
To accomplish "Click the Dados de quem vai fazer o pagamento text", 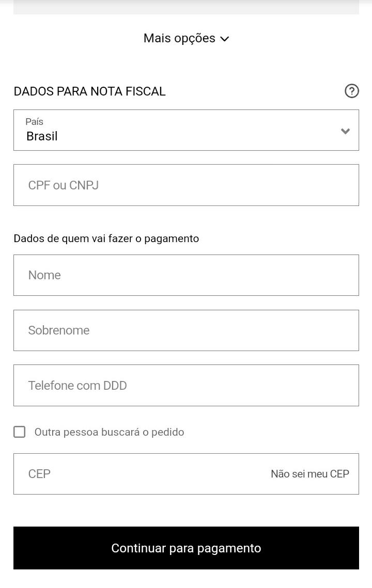I will [106, 239].
